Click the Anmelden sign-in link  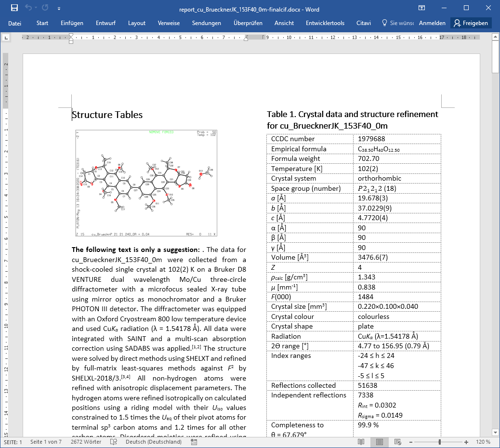(432, 23)
